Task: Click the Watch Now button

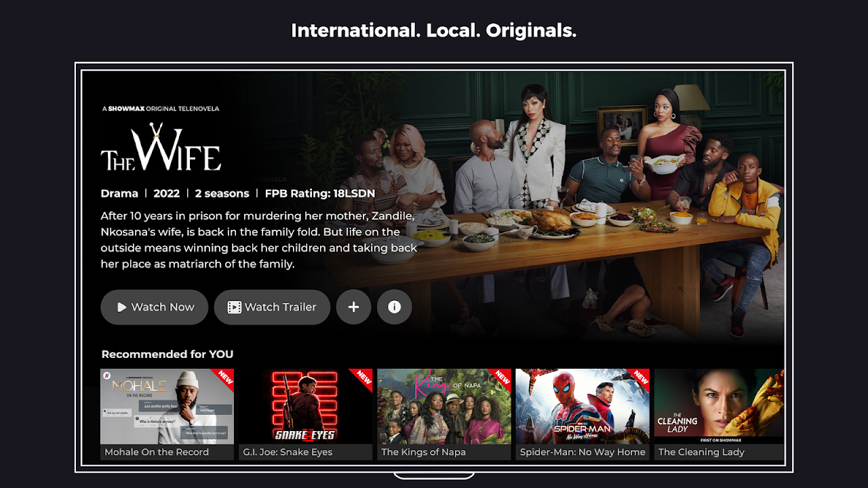Action: click(x=155, y=307)
